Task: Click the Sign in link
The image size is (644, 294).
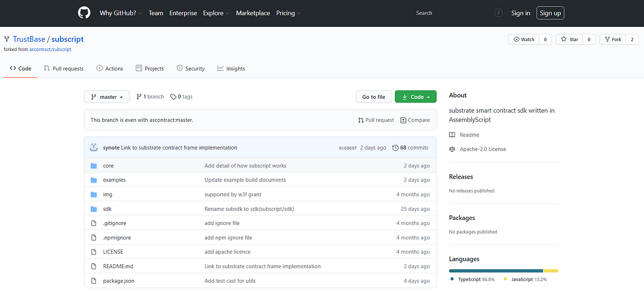Action: tap(521, 13)
